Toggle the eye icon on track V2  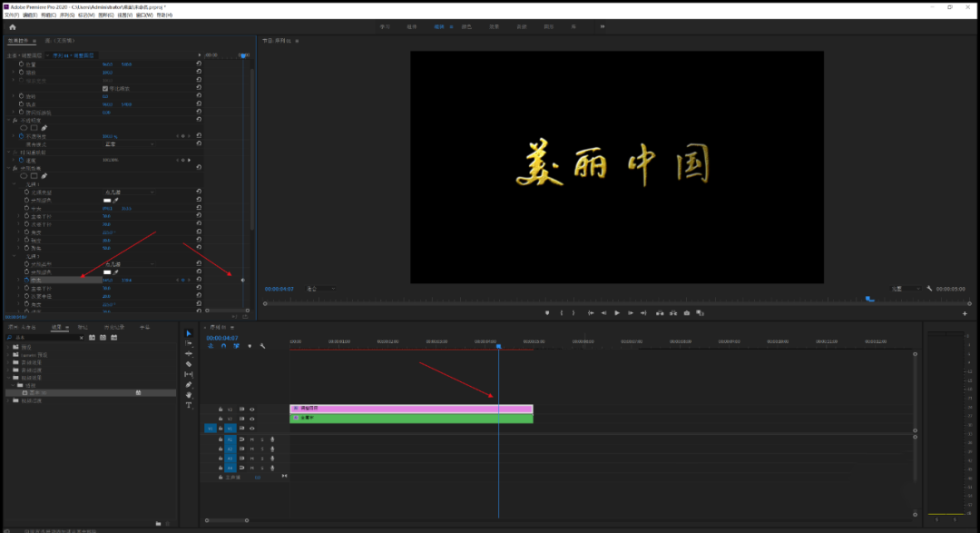pos(252,419)
